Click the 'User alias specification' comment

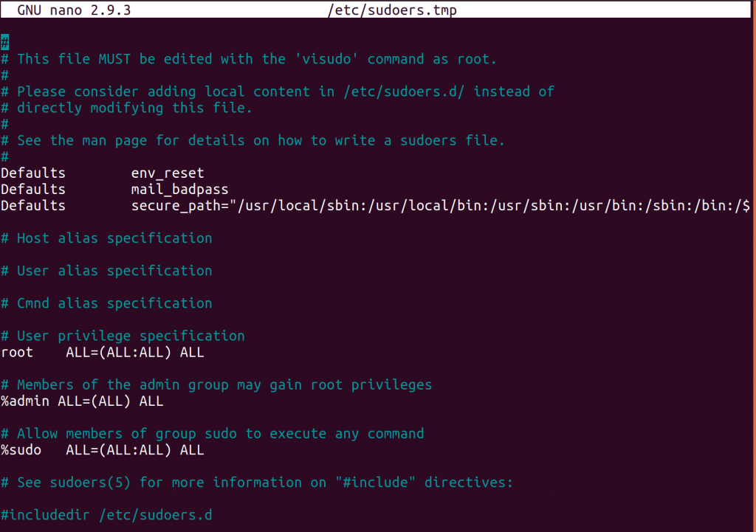(106, 271)
